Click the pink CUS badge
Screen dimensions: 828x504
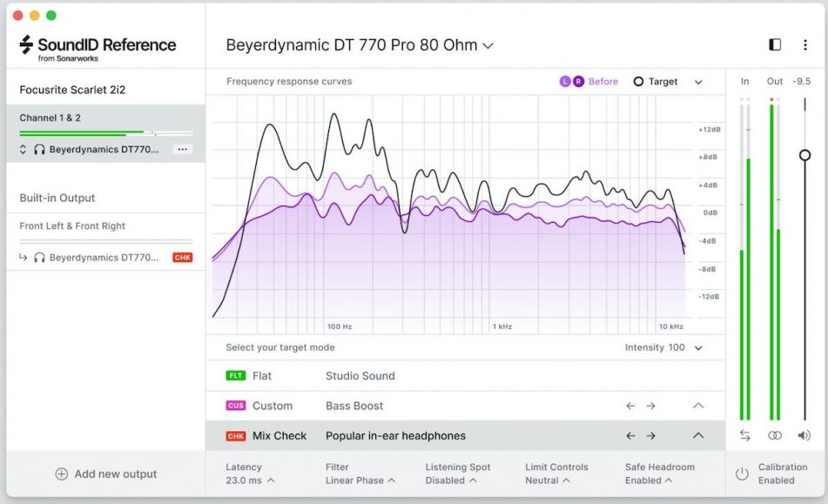tap(236, 406)
